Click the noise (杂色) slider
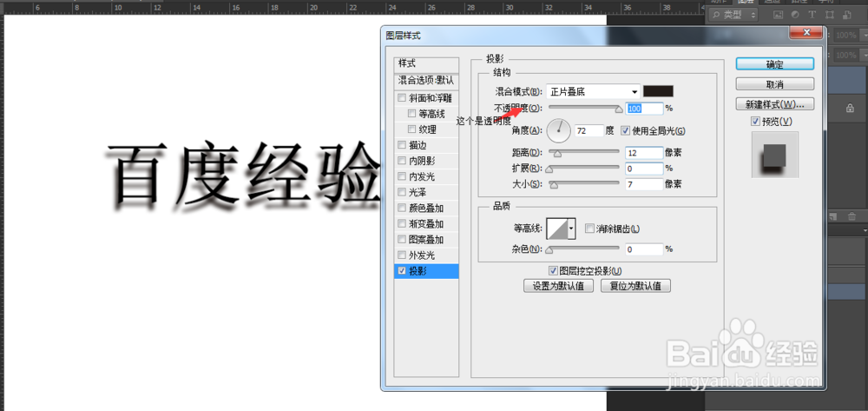This screenshot has height=411, width=868. pyautogui.click(x=584, y=249)
